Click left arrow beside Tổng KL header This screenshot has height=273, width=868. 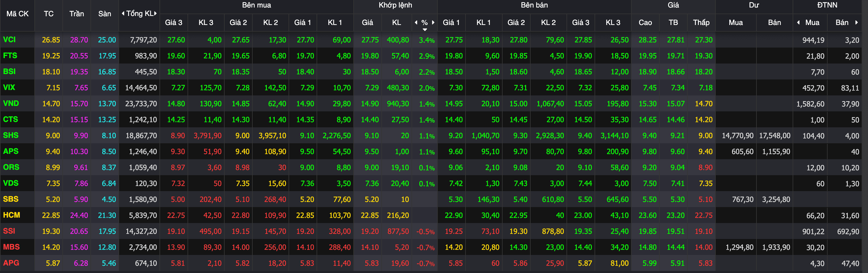point(123,14)
